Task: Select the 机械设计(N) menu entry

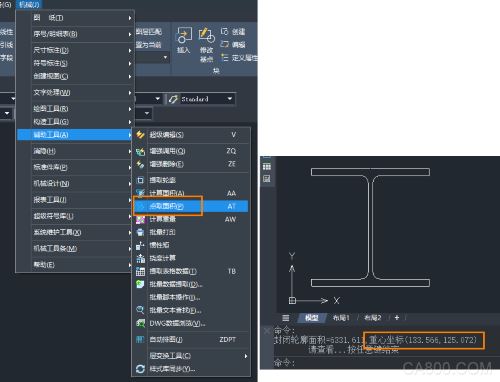Action: 74,184
